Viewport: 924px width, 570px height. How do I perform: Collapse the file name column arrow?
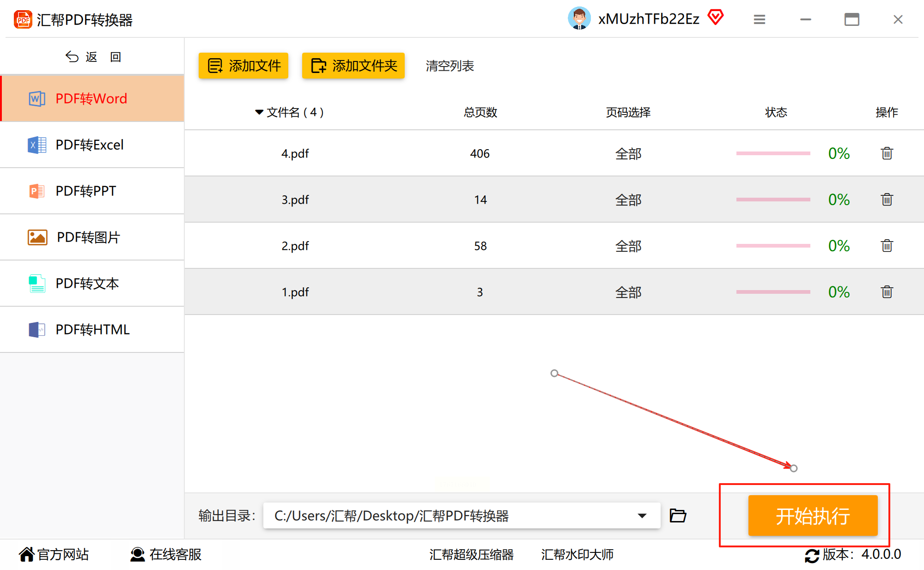pos(259,112)
